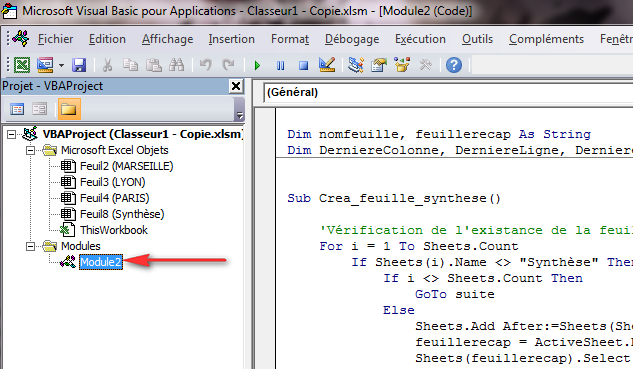Collapse the VBAProject root node

click(x=12, y=134)
